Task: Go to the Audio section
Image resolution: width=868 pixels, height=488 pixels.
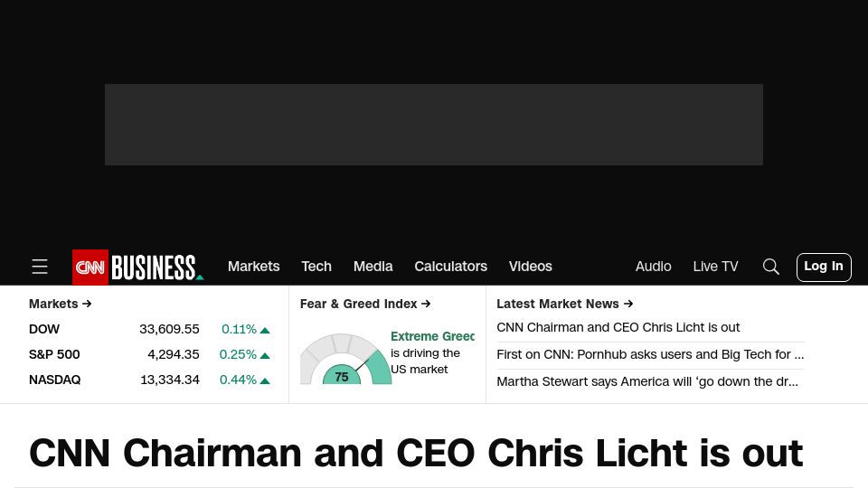Action: point(653,266)
